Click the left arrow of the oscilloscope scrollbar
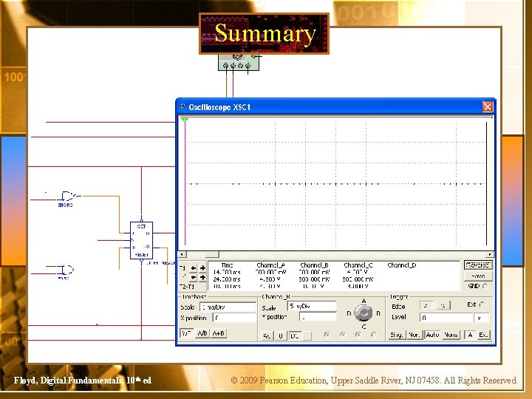The image size is (532, 399). coord(183,254)
